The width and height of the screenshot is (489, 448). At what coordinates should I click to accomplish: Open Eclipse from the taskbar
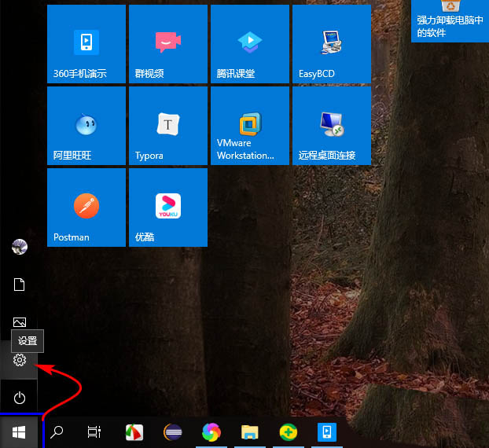coord(173,432)
